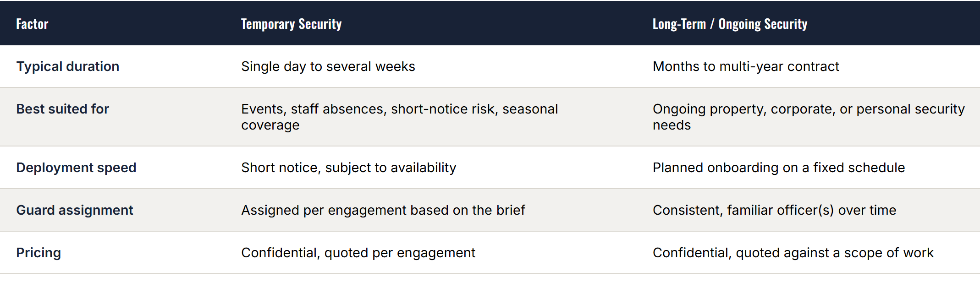This screenshot has height=282, width=980.
Task: Select the 'Consistent, familiar officer(s) over time' cell
Action: [775, 210]
